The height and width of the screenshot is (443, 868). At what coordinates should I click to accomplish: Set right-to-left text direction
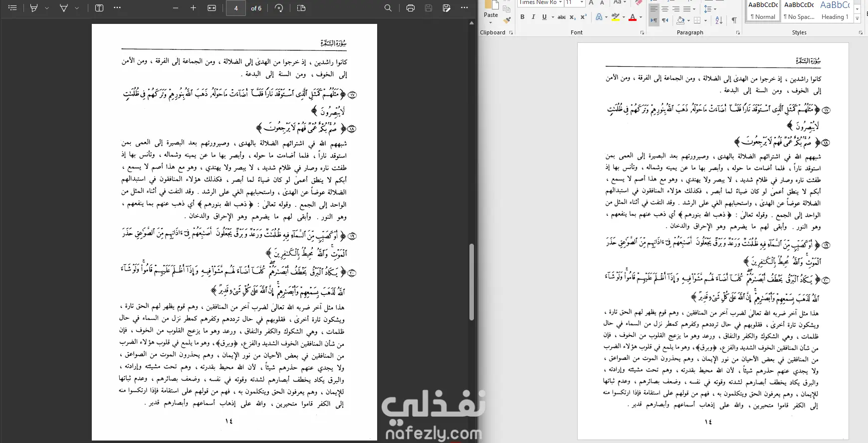tap(665, 20)
